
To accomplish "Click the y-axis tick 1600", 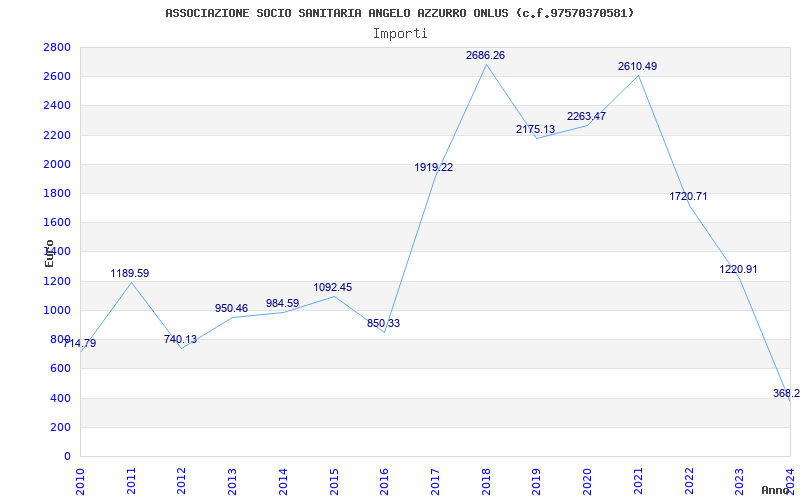I will 57,222.
